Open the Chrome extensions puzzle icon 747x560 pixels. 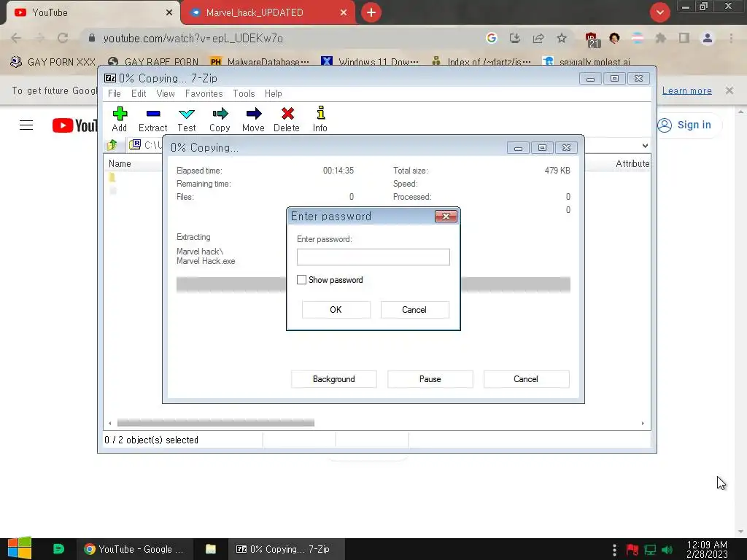point(660,38)
